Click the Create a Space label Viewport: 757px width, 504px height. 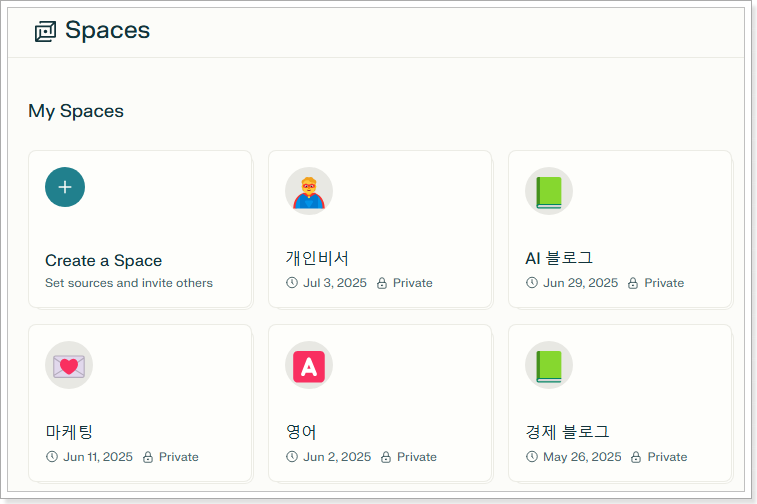point(103,260)
